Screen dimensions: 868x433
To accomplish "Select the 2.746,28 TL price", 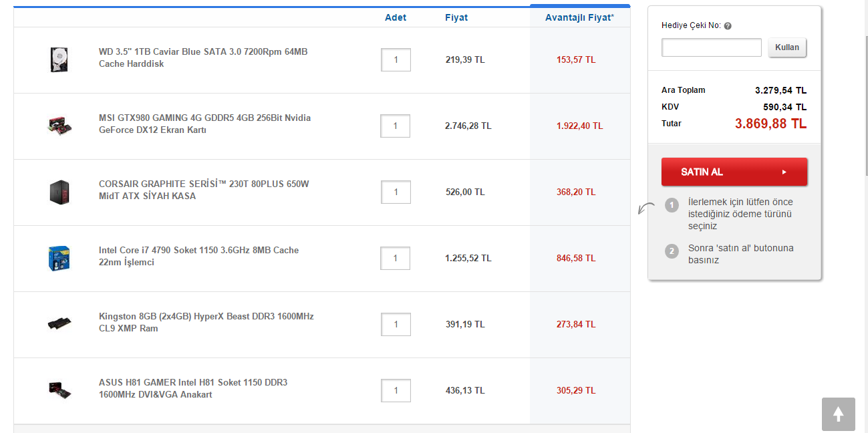I will tap(468, 126).
